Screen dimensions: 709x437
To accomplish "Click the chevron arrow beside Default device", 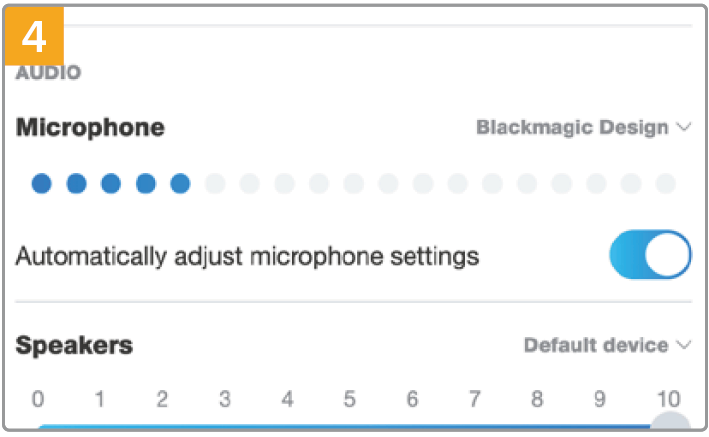I will pyautogui.click(x=685, y=346).
